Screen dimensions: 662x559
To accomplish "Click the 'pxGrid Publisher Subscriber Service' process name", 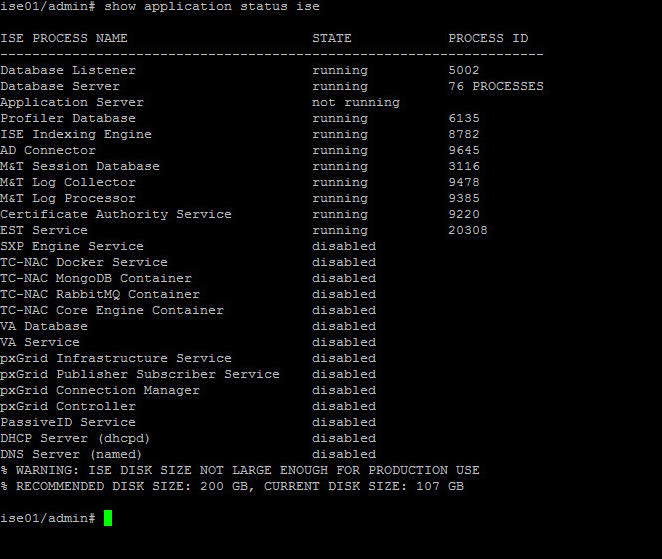I will coord(140,374).
